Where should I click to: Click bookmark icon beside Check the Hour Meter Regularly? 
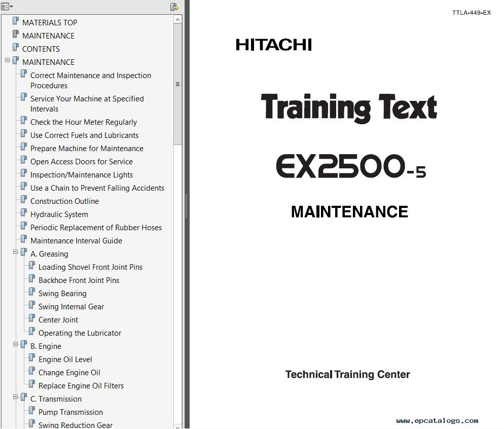[x=24, y=121]
